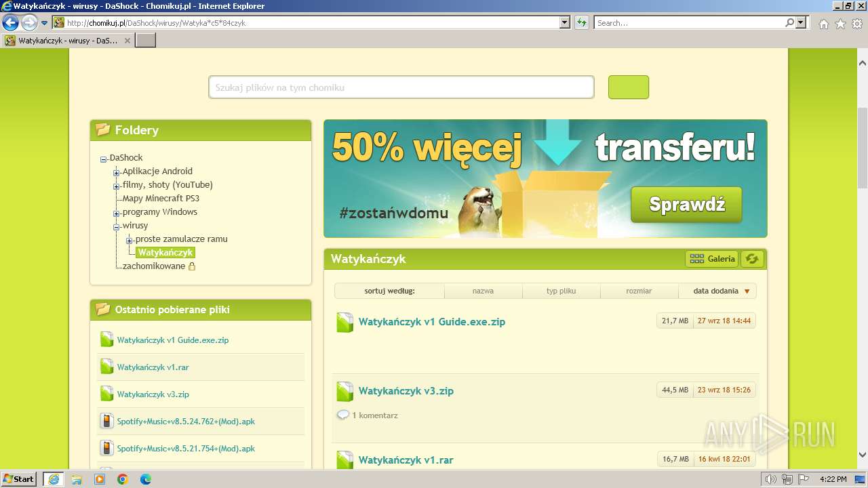Screen dimensions: 868x488
Task: Select the highlighted Watykańczyk folder
Action: [165, 252]
